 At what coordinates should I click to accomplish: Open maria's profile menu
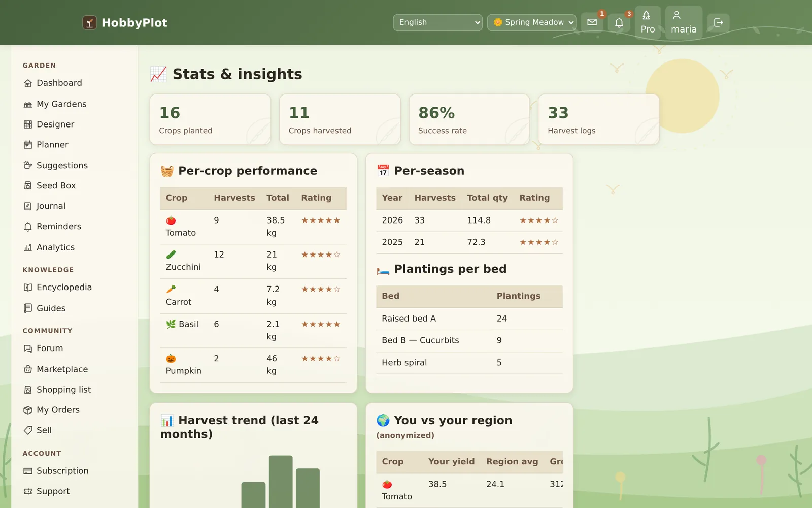tap(684, 22)
